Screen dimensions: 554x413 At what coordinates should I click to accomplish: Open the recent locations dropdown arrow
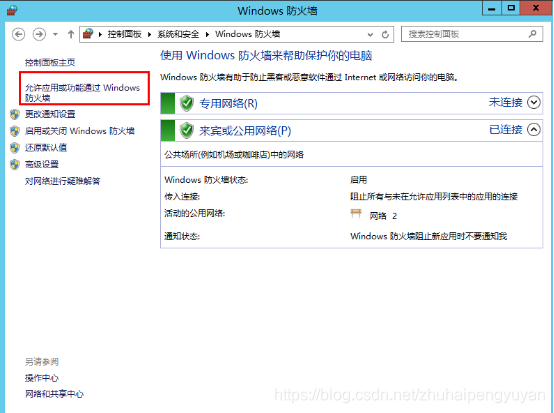55,34
